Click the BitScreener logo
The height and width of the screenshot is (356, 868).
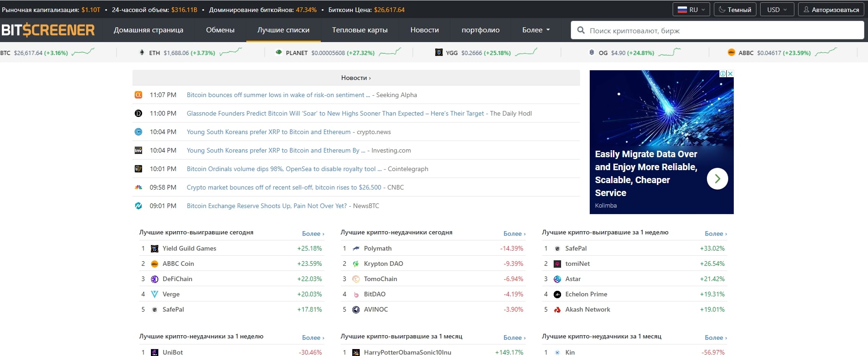(48, 30)
